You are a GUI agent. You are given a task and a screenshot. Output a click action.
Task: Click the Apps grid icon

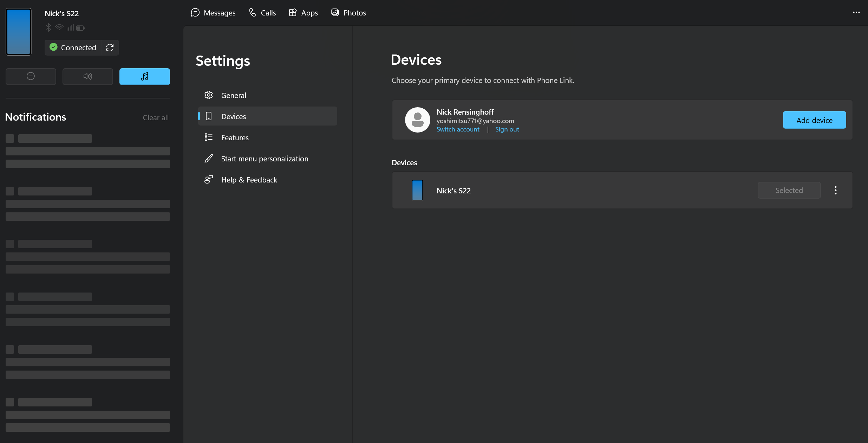(293, 13)
